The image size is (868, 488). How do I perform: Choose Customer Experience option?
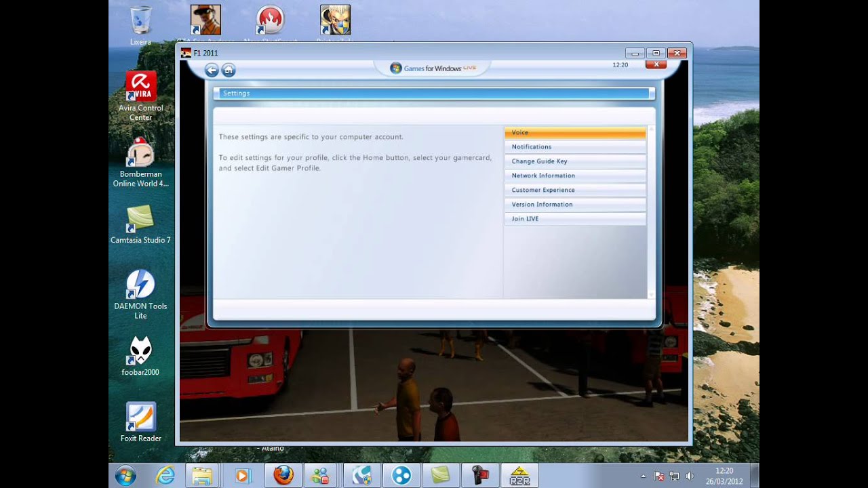(x=575, y=190)
